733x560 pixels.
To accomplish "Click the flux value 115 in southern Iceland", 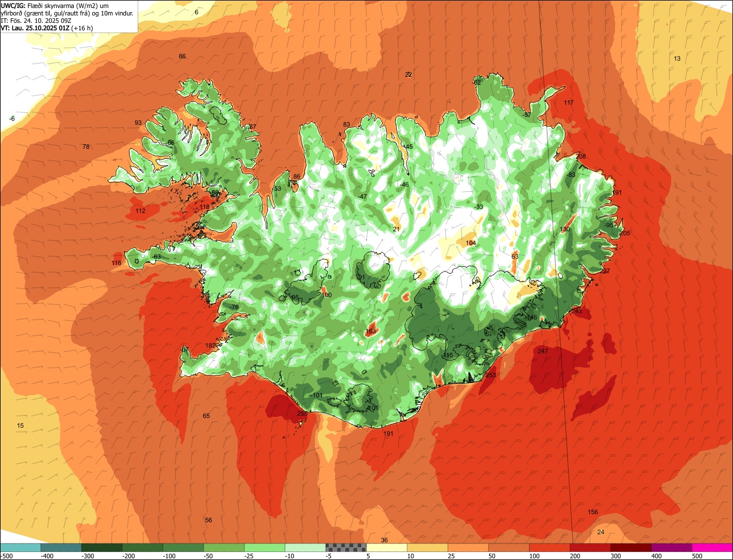I will point(448,356).
